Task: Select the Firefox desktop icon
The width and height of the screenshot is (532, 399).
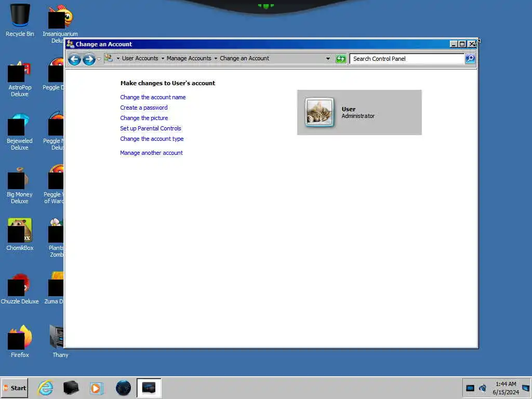Action: coord(20,341)
